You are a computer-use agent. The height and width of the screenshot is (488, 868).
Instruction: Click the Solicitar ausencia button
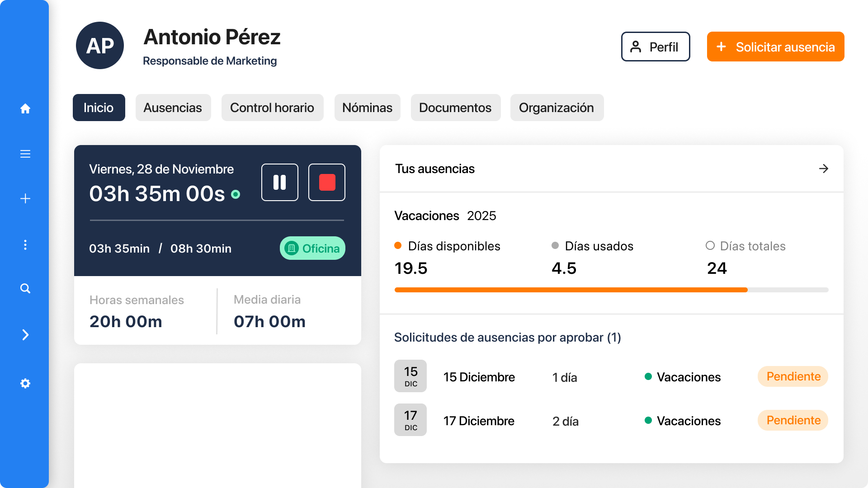pos(775,47)
